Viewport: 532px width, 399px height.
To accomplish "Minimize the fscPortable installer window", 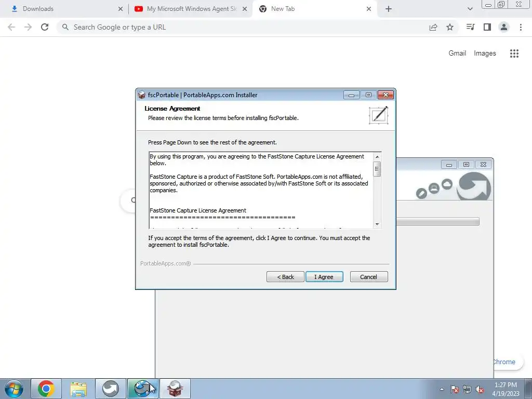I will pos(351,95).
